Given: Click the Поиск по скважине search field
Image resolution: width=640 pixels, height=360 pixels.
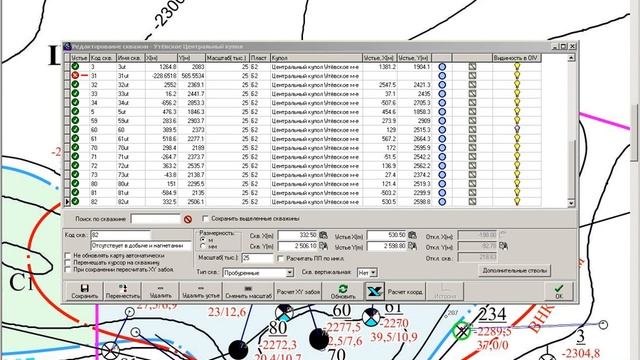Looking at the screenshot, I should click(x=155, y=219).
